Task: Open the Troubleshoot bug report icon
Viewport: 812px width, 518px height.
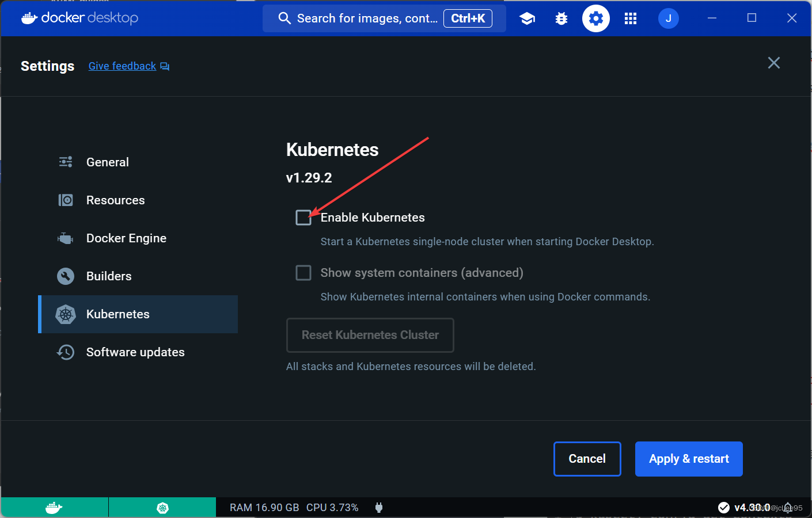Action: 561,18
